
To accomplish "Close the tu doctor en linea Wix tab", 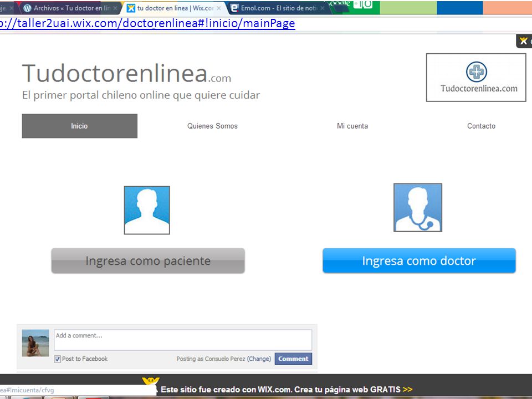I will [x=219, y=8].
